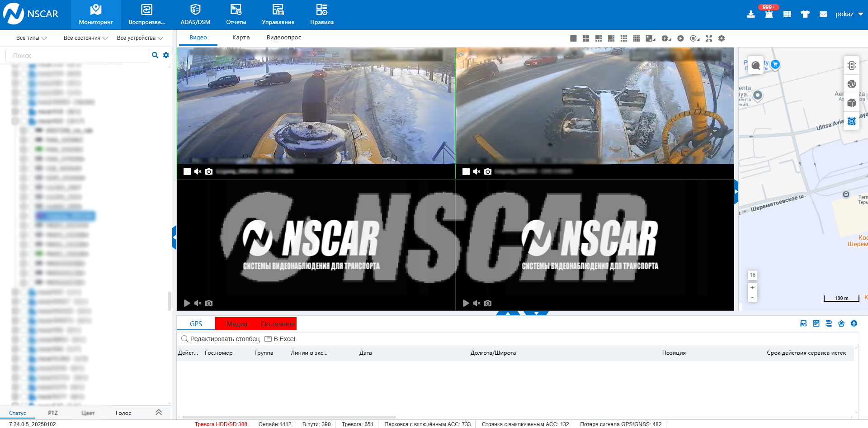The width and height of the screenshot is (868, 428).
Task: Select the Медиа tab
Action: (x=236, y=324)
